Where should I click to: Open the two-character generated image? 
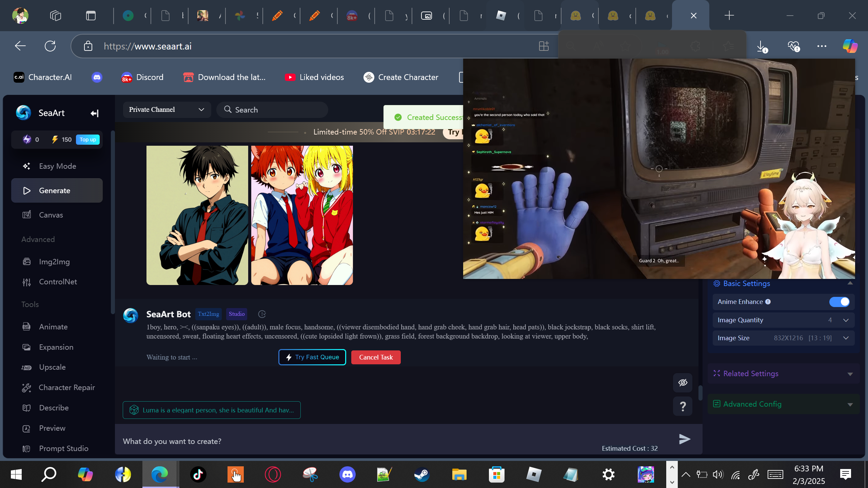[302, 215]
